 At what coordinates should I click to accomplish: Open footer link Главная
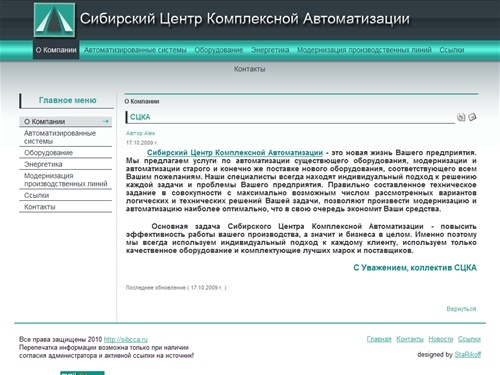379,339
